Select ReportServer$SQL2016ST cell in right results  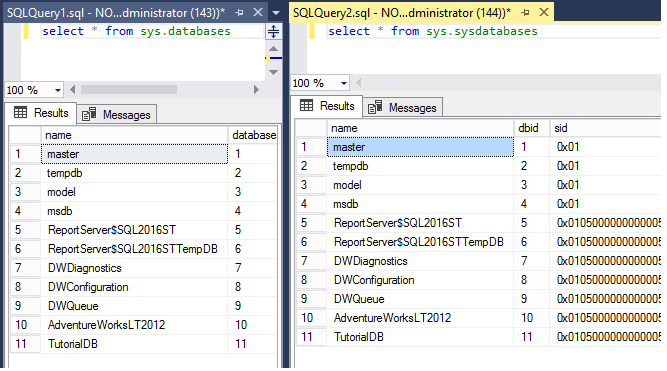click(x=420, y=223)
